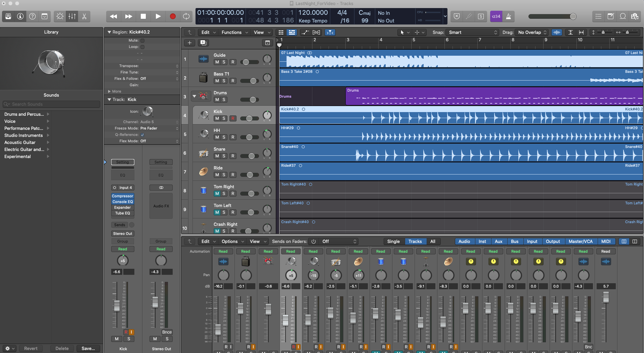Click the Kick pan knob showing +5 in mixer
Viewport: 644px width, 353px height.
point(291,275)
